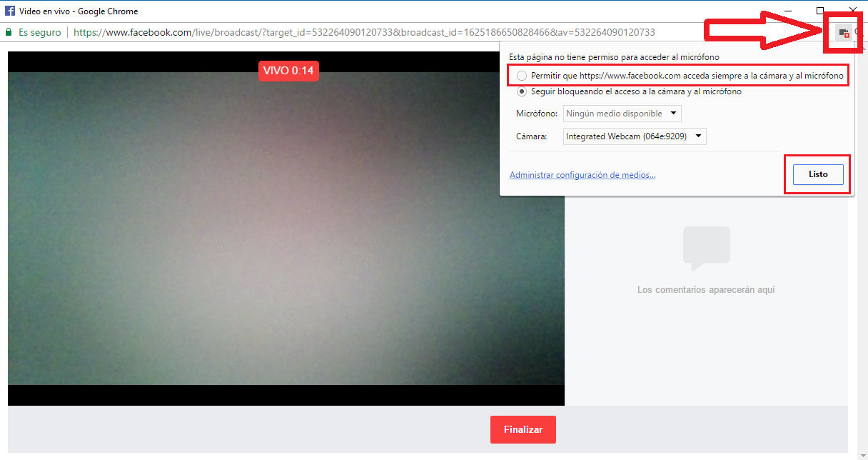The image size is (868, 460).
Task: Close the Chrome live video window
Action: 852,10
